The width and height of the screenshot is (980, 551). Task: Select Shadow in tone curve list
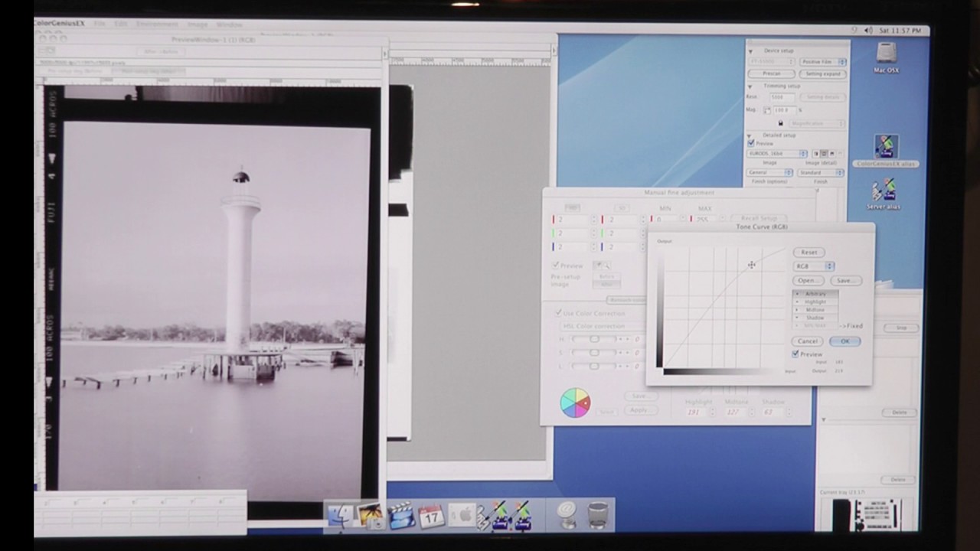click(815, 318)
